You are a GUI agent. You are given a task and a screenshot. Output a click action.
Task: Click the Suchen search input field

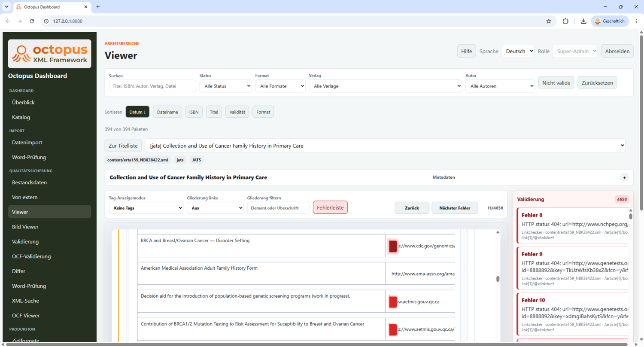click(x=152, y=86)
